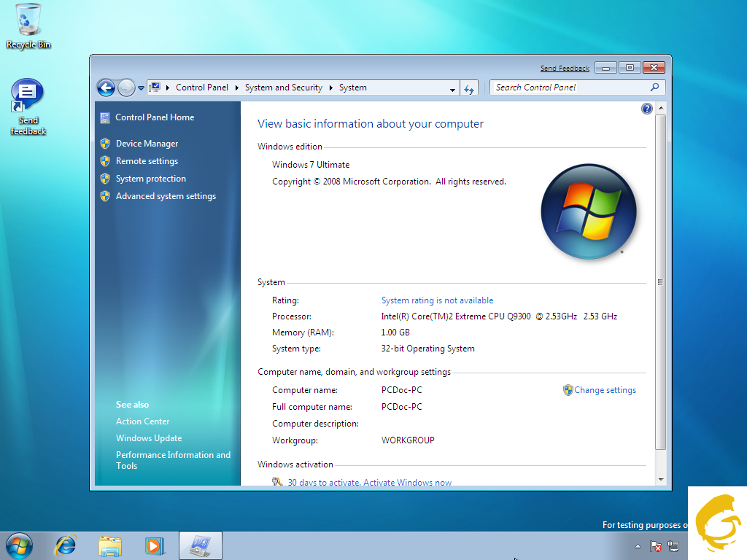Open Device Manager from left sidebar
Image resolution: width=747 pixels, height=560 pixels.
pos(147,144)
